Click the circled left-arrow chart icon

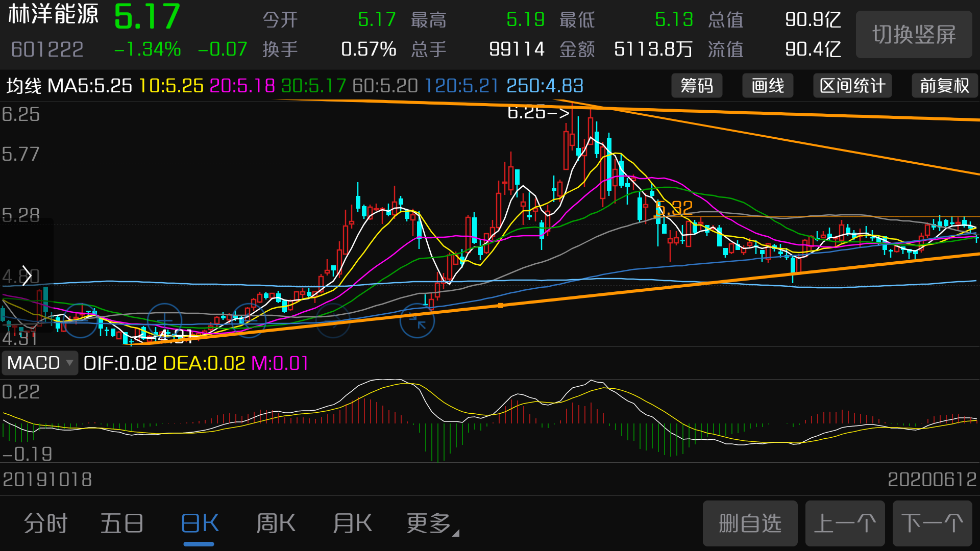tap(249, 320)
